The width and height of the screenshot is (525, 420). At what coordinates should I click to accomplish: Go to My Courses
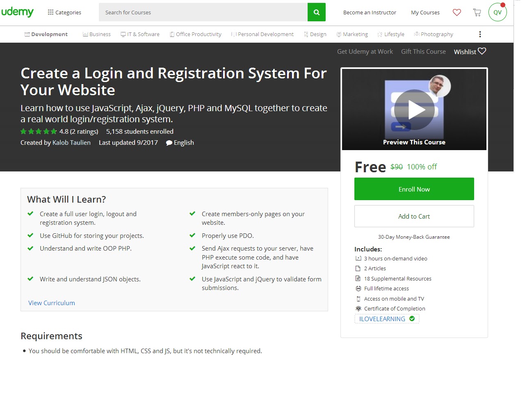pos(425,12)
